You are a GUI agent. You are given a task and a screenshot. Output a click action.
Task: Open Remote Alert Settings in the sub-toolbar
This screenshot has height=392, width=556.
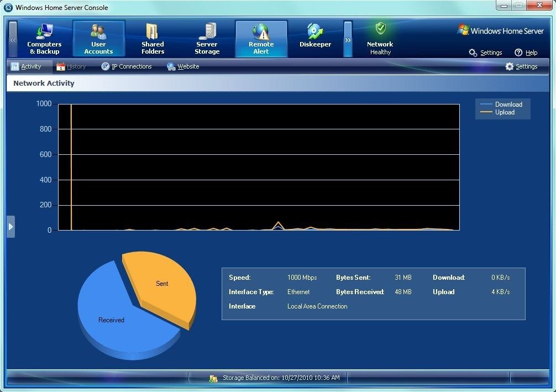coord(521,66)
